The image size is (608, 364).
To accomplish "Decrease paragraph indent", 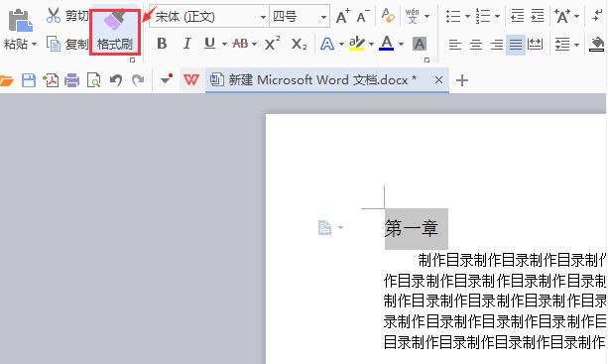I will [x=517, y=16].
